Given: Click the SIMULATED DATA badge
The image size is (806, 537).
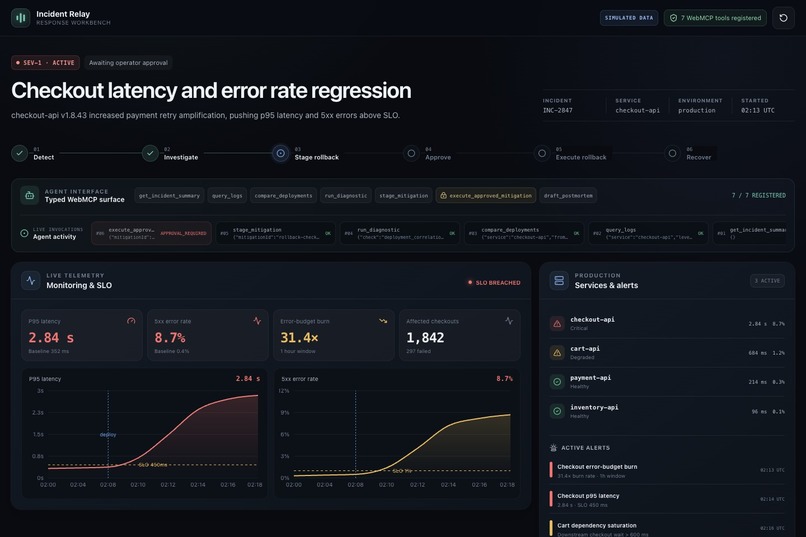Looking at the screenshot, I should (629, 18).
